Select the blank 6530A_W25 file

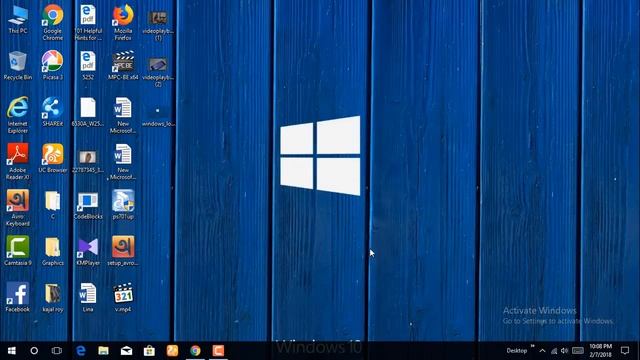tap(88, 112)
